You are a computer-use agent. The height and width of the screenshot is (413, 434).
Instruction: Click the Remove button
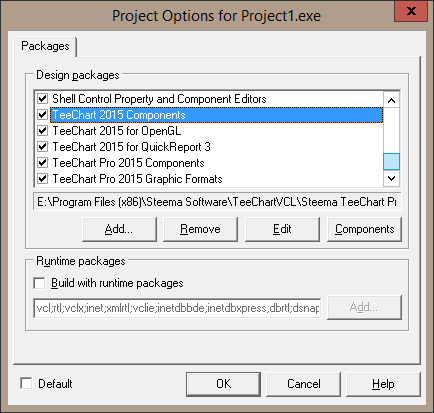click(x=200, y=229)
